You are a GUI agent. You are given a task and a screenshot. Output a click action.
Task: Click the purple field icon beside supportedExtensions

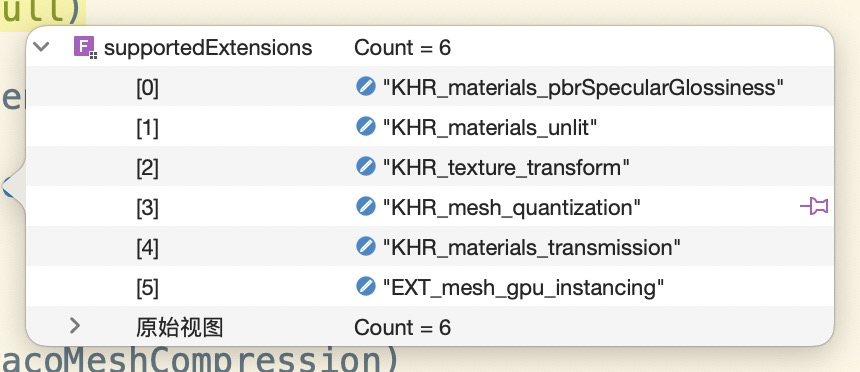(85, 48)
